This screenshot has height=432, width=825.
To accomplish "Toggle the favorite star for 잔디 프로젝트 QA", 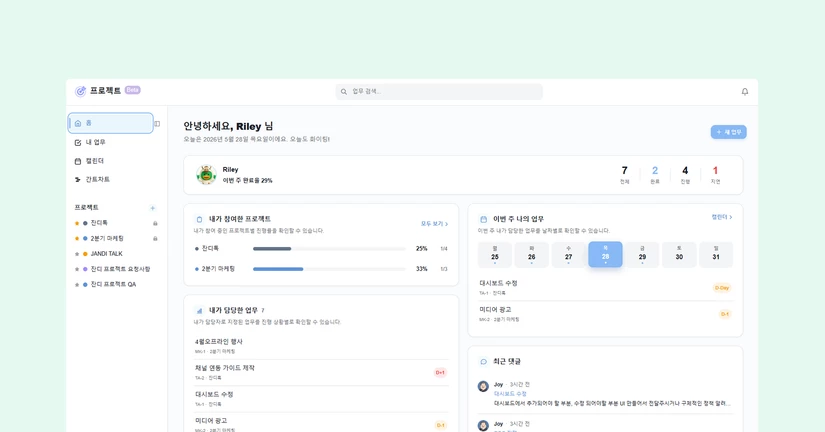I will pyautogui.click(x=77, y=284).
